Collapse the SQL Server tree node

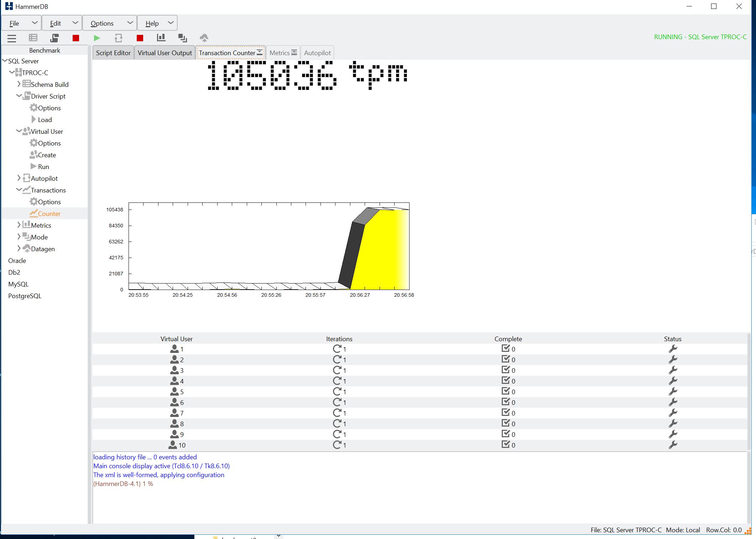(x=5, y=61)
